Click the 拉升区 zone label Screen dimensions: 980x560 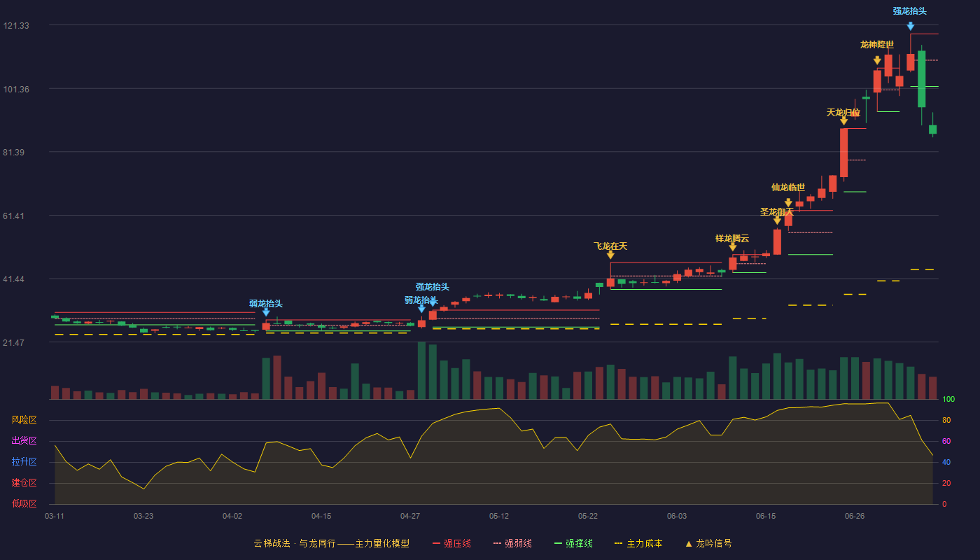[24, 462]
